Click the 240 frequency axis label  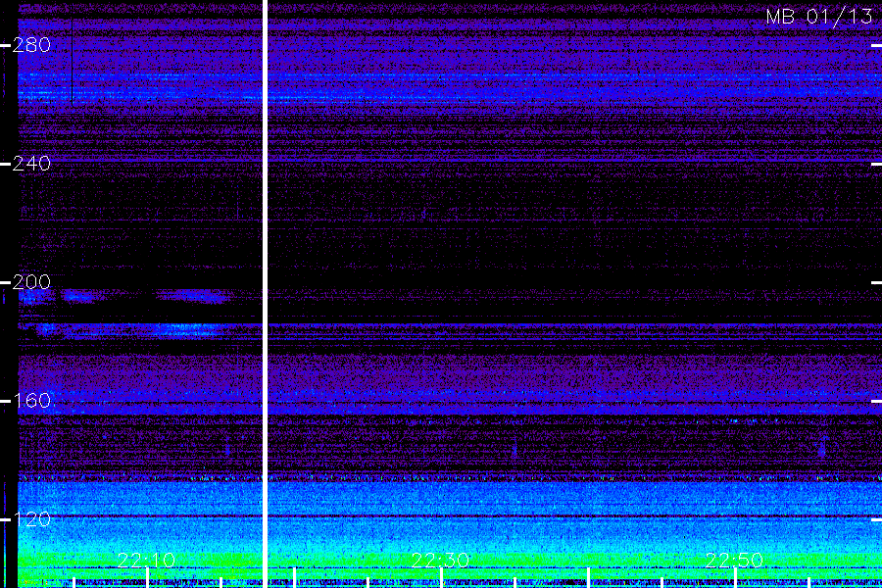[x=31, y=164]
